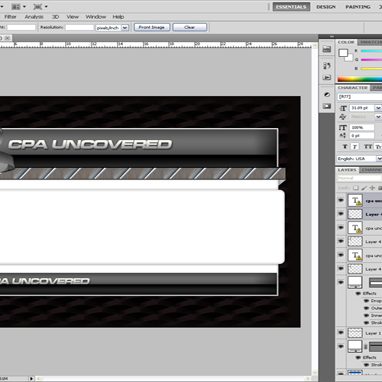Open the English: USA language dropdown
Image resolution: width=382 pixels, height=382 pixels.
pos(380,159)
